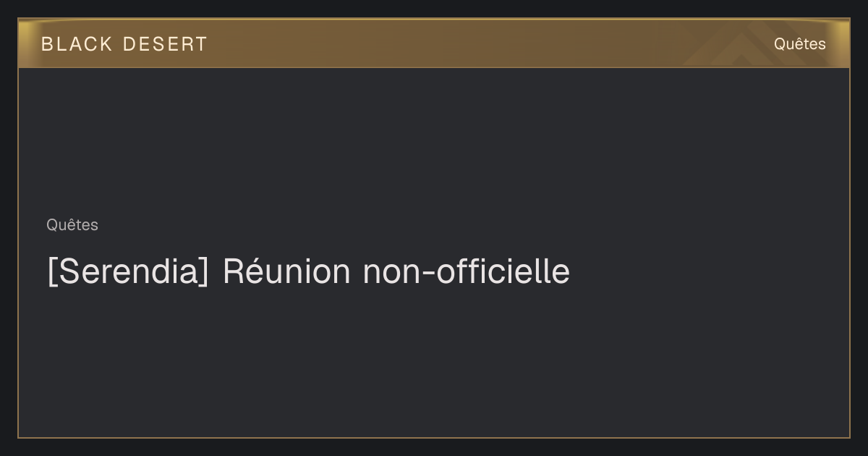The height and width of the screenshot is (456, 868).
Task: Select the word Réunion in the heading
Action: [x=286, y=271]
